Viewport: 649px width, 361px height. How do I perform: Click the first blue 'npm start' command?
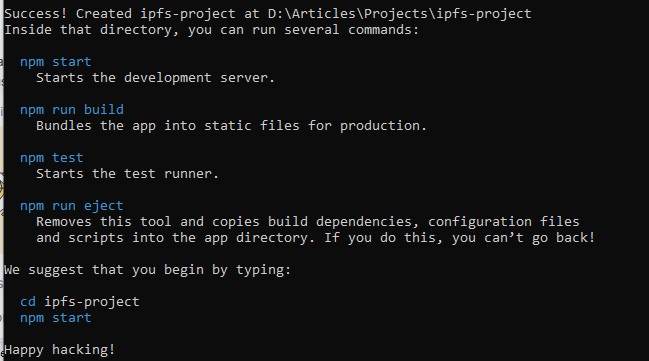click(x=55, y=62)
